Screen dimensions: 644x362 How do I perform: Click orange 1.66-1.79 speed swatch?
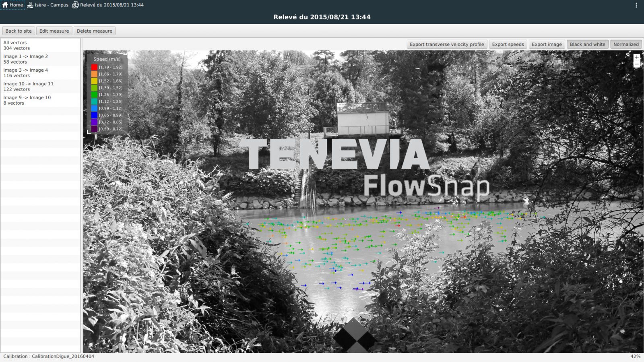pyautogui.click(x=94, y=74)
